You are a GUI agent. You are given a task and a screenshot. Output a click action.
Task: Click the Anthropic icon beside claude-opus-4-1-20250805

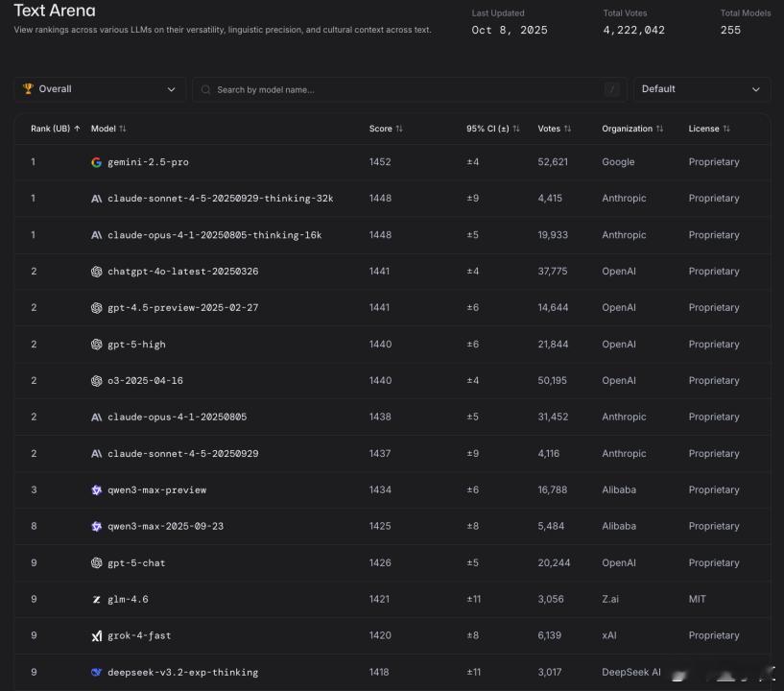click(x=96, y=417)
